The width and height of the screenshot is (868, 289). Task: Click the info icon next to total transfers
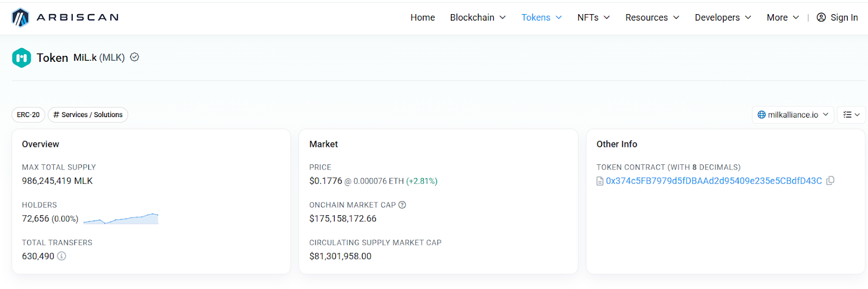coord(61,256)
